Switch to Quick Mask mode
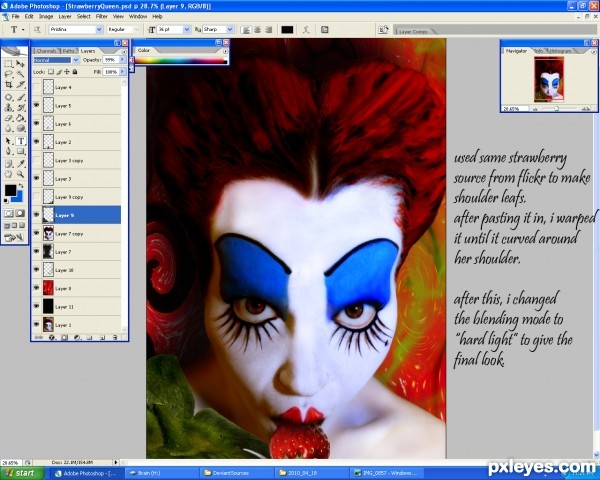 [x=20, y=213]
